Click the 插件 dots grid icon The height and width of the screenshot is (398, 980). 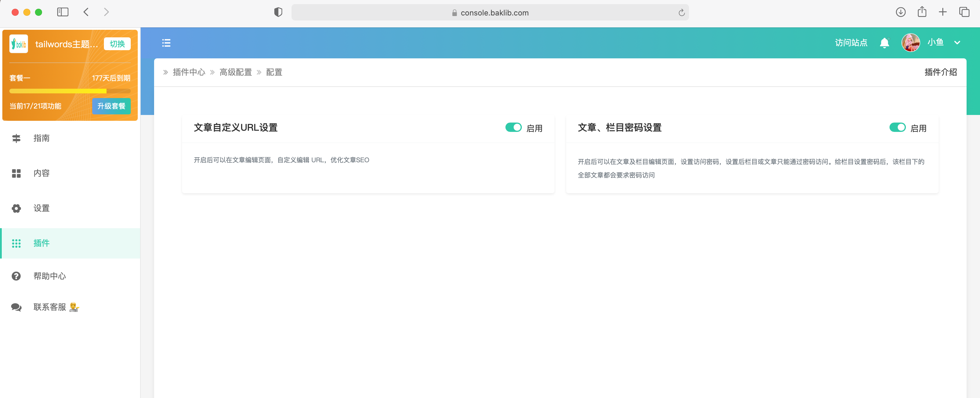(16, 244)
